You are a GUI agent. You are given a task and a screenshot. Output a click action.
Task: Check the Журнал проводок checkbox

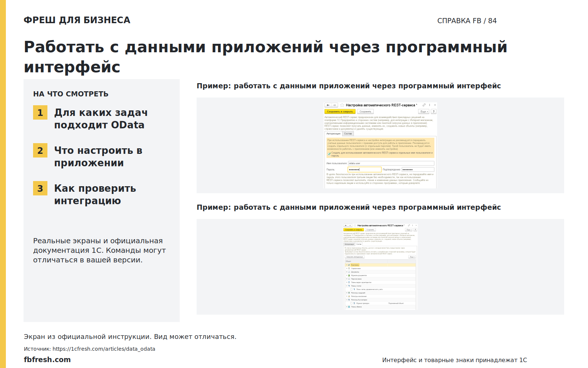(351, 303)
